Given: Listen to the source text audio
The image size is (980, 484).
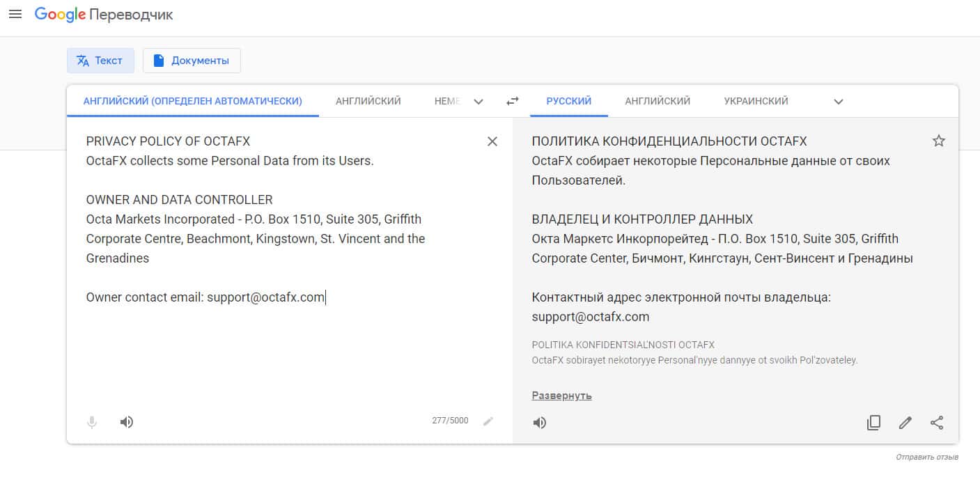Looking at the screenshot, I should pos(127,422).
